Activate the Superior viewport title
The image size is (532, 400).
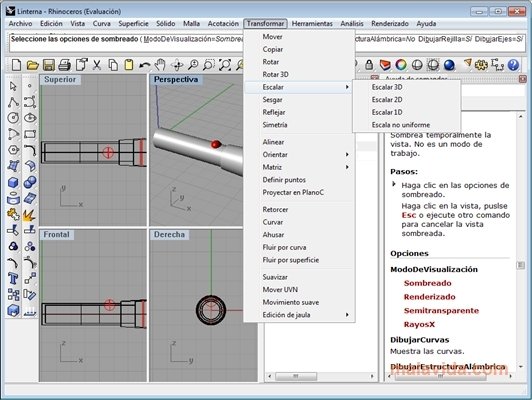(60, 79)
